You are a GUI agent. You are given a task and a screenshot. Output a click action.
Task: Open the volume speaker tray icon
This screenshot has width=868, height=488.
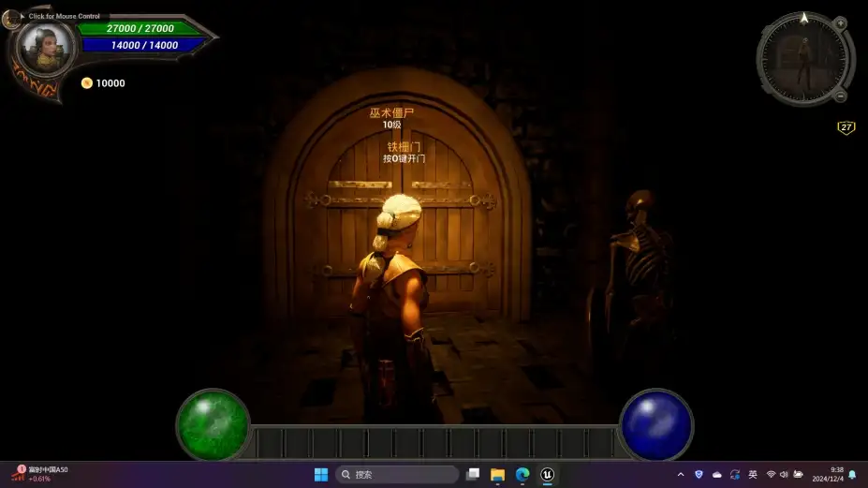(784, 475)
